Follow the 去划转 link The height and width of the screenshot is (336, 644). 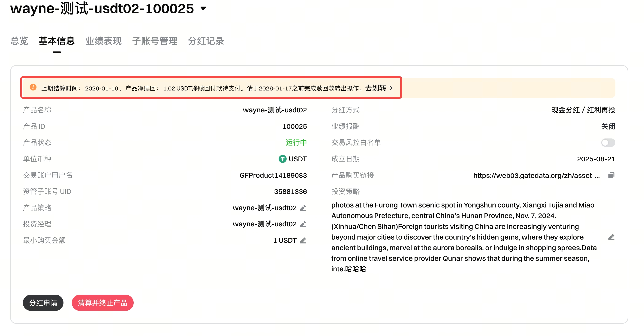coord(376,88)
